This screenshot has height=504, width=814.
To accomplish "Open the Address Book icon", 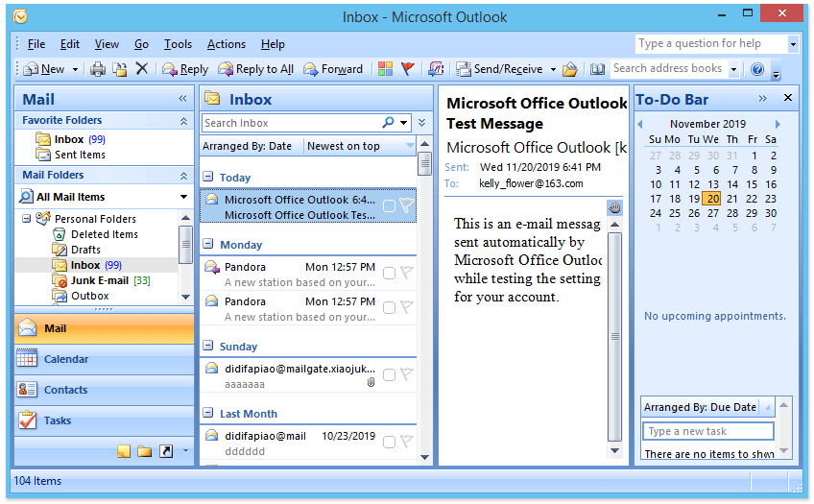I will 597,69.
